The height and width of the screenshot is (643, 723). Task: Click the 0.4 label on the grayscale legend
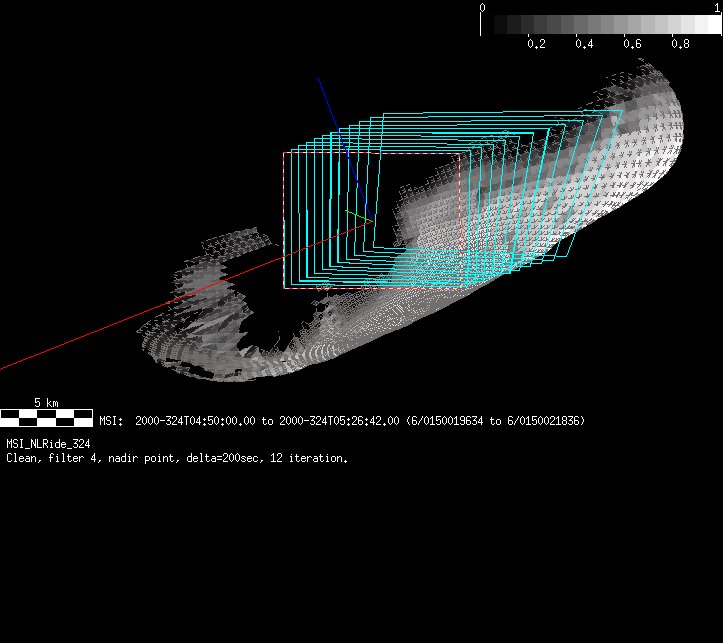click(x=584, y=44)
